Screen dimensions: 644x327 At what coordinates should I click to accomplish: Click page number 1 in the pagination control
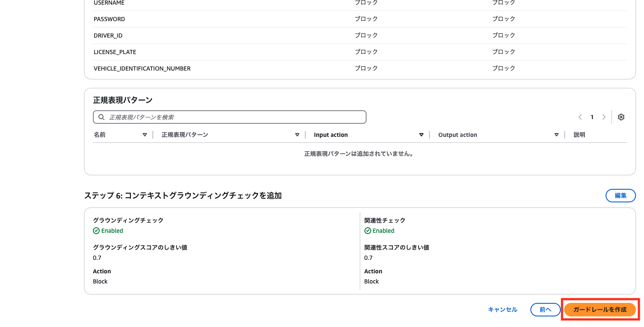click(x=592, y=117)
